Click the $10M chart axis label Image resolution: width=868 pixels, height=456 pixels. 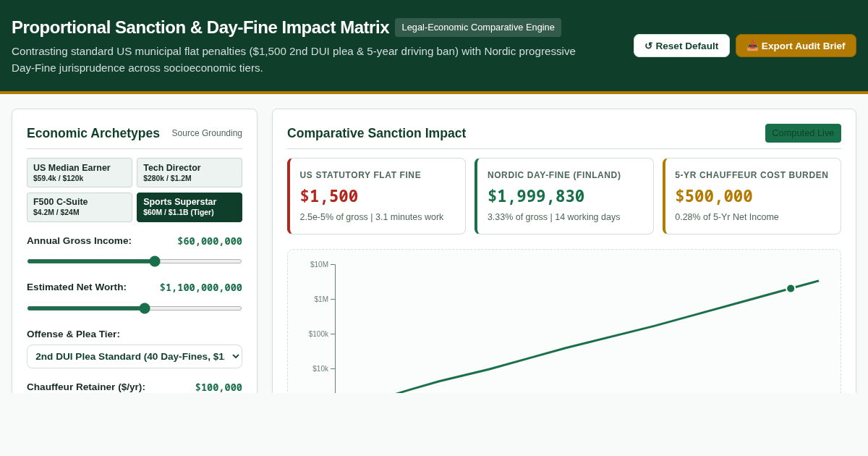tap(319, 265)
